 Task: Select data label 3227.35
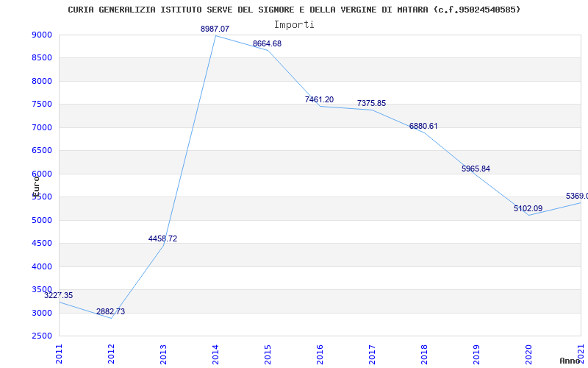(x=59, y=295)
